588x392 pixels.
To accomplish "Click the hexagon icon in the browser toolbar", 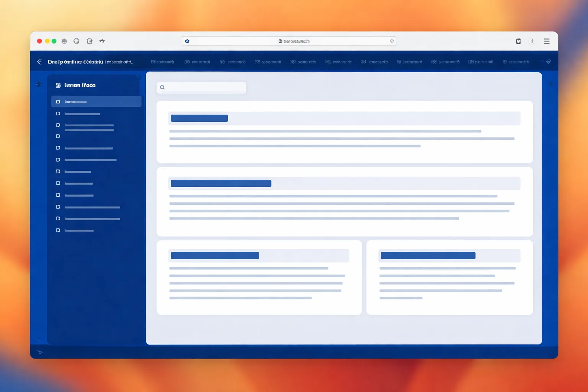I will (77, 41).
